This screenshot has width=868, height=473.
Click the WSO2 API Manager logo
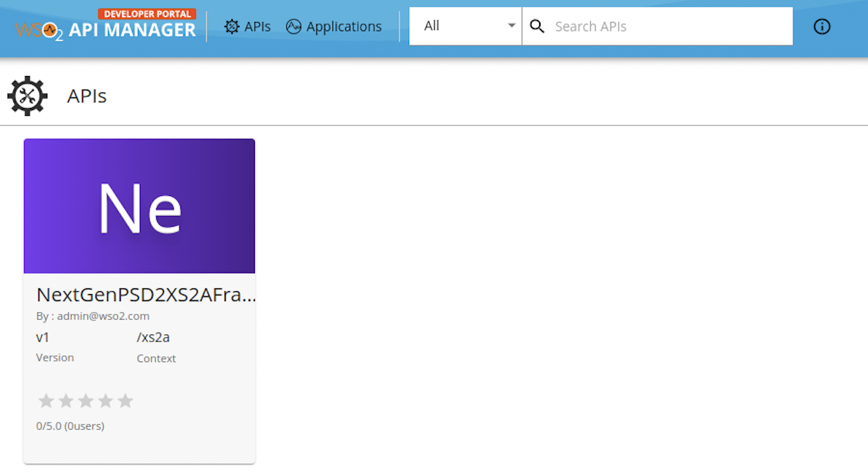tap(105, 26)
